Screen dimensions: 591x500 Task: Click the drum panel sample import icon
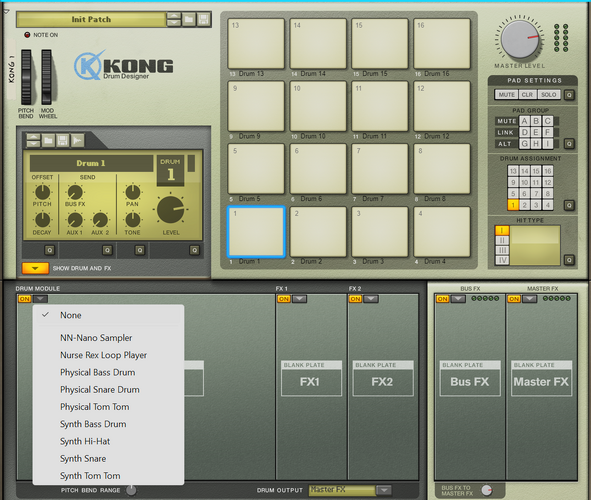point(77,141)
